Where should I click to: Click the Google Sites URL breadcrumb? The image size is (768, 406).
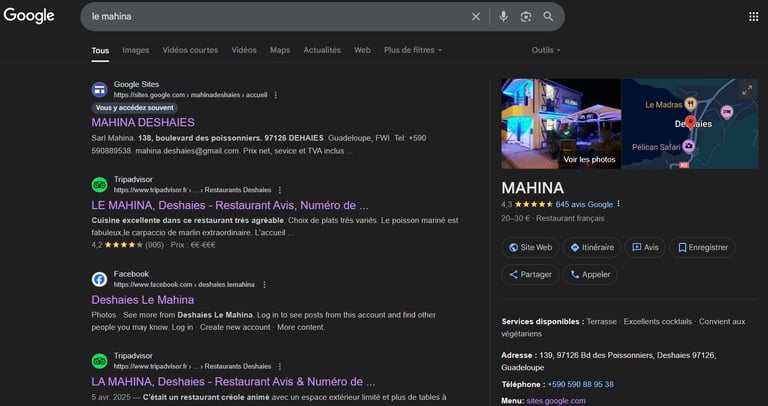[191, 95]
